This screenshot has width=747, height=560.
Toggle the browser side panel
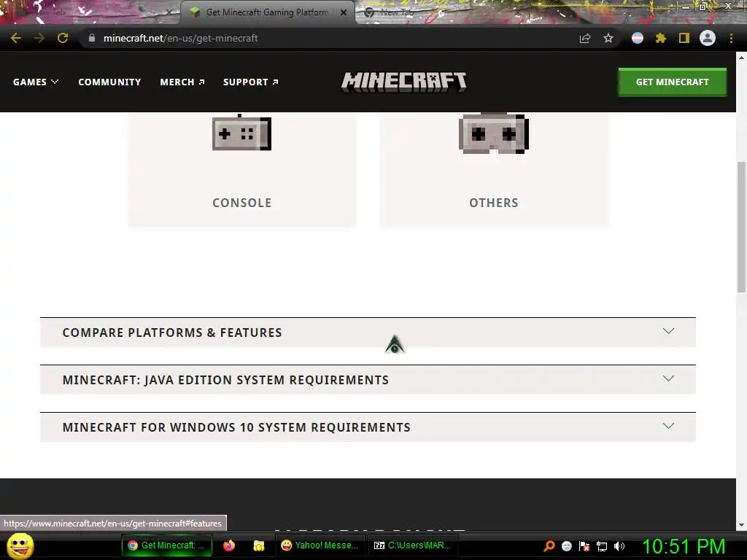[x=684, y=38]
